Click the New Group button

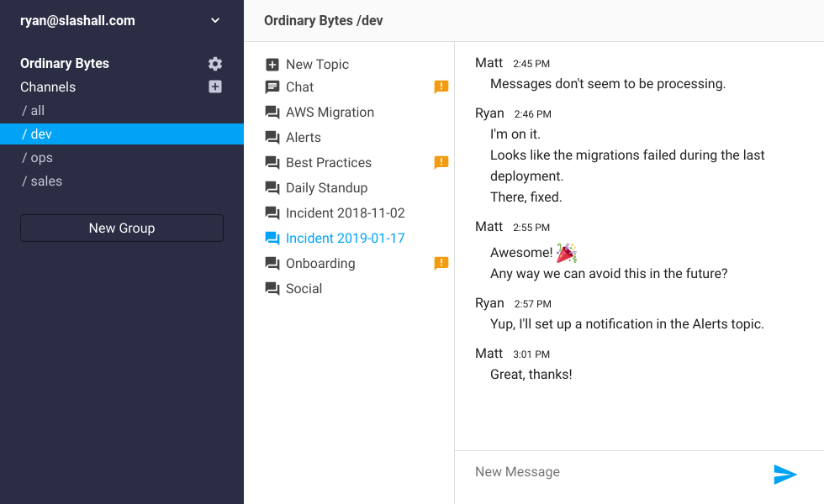tap(122, 228)
